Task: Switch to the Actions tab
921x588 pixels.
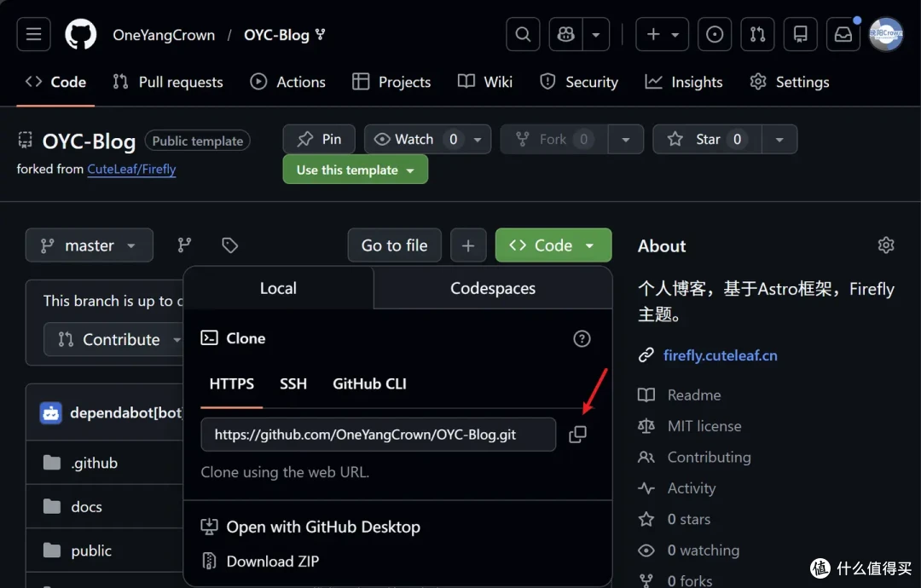Action: [x=288, y=82]
